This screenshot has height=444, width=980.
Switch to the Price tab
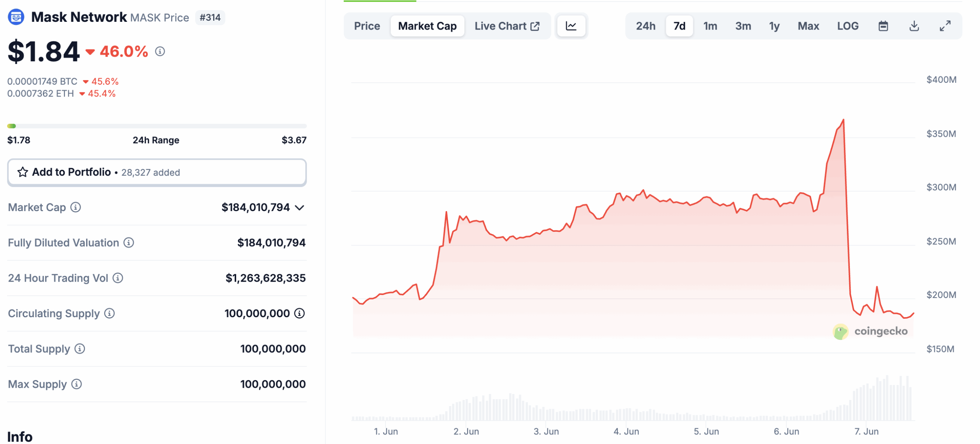366,26
